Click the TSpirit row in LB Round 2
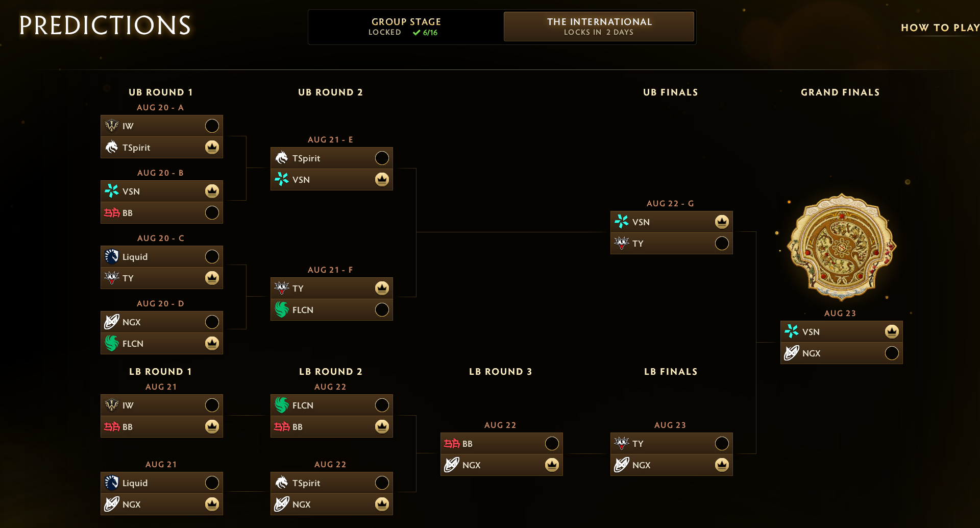The width and height of the screenshot is (980, 528). click(332, 483)
